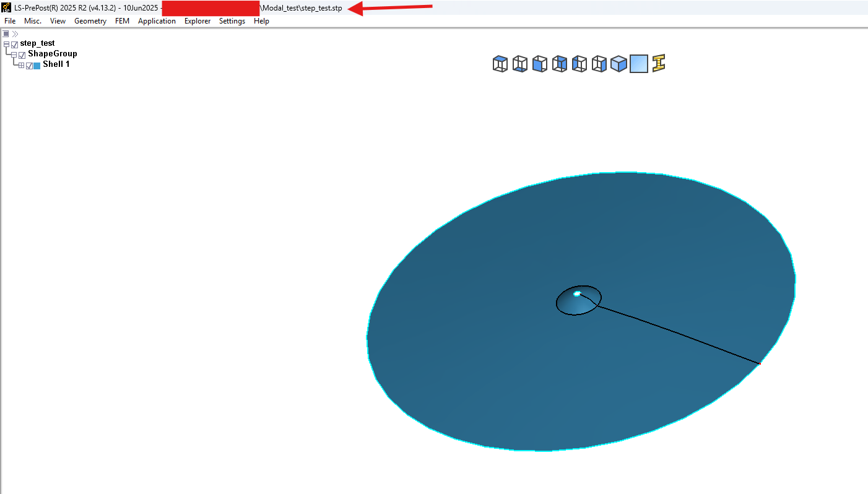Open the FEM menu

pos(123,21)
